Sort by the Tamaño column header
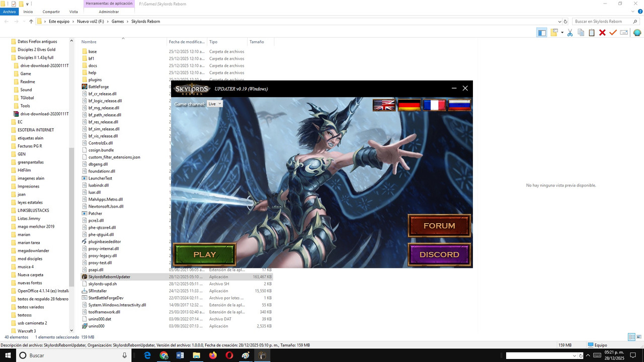Viewport: 644px width, 362px height. coord(257,42)
